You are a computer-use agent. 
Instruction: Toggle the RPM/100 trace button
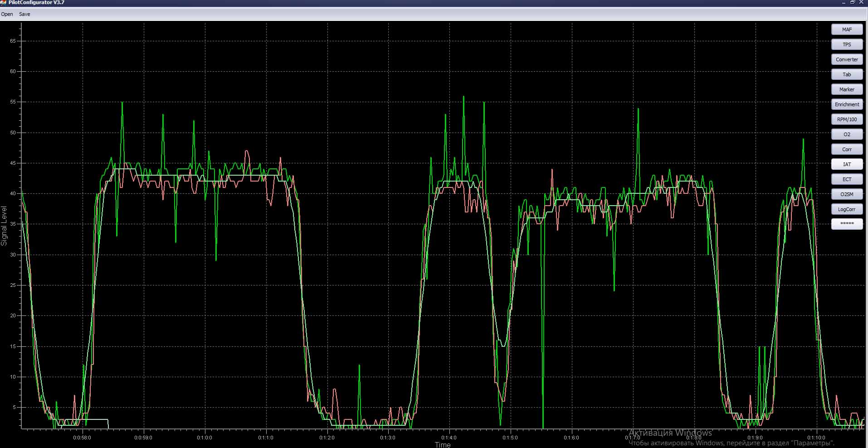(847, 119)
